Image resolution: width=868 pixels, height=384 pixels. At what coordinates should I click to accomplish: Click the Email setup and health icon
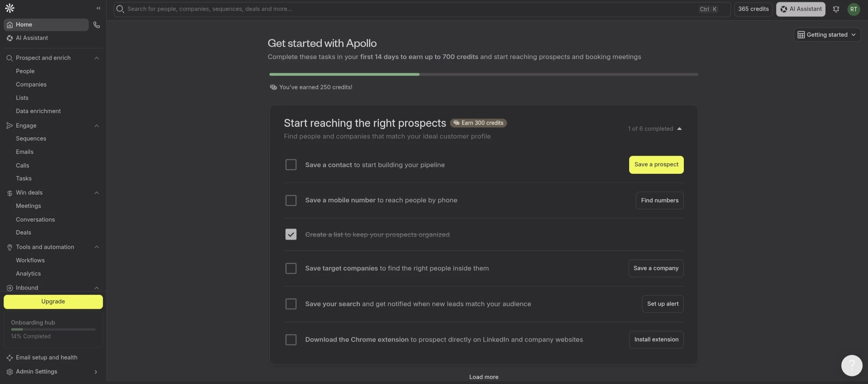(10, 357)
